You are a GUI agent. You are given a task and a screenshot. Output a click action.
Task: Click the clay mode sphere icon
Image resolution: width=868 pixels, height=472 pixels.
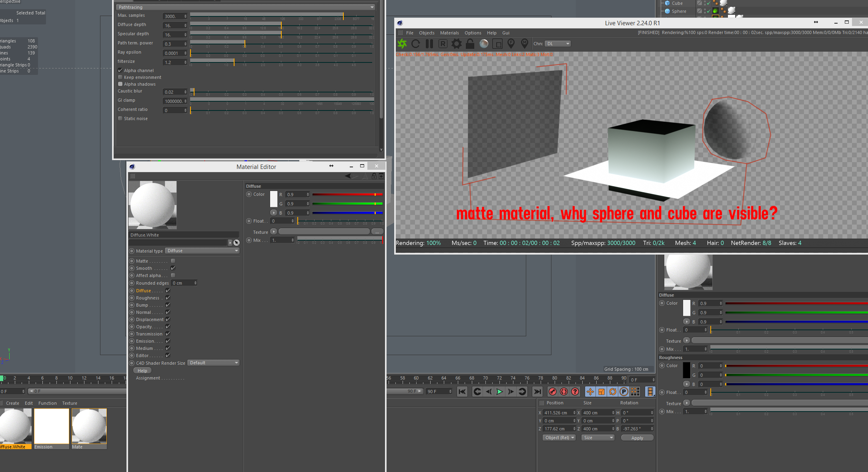click(x=484, y=44)
